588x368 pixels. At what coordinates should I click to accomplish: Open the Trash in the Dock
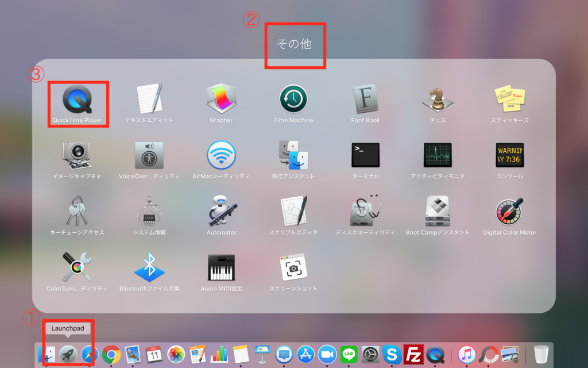(541, 354)
